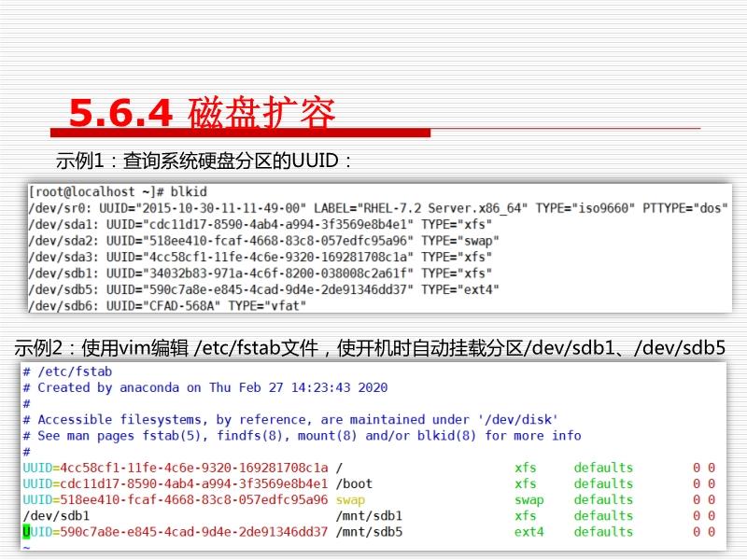Screen dimensions: 747x560
Task: Select the /dev/sda3 UUID line in blkid output
Action: 261,257
